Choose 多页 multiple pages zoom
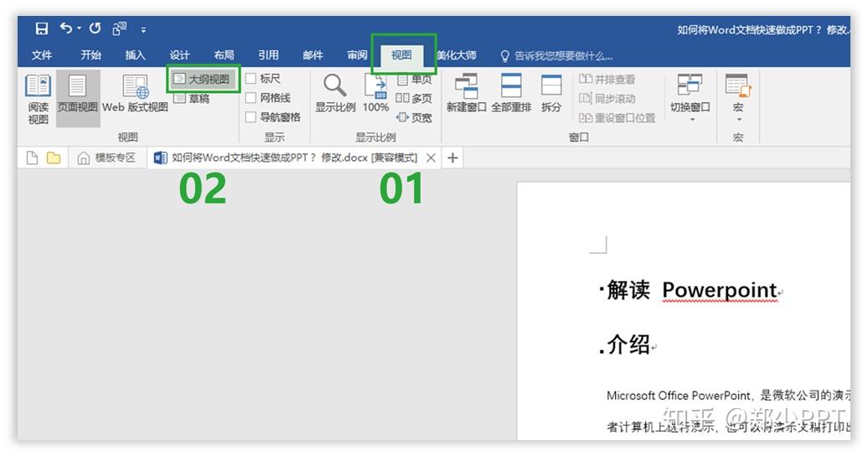This screenshot has width=868, height=456. coord(414,98)
